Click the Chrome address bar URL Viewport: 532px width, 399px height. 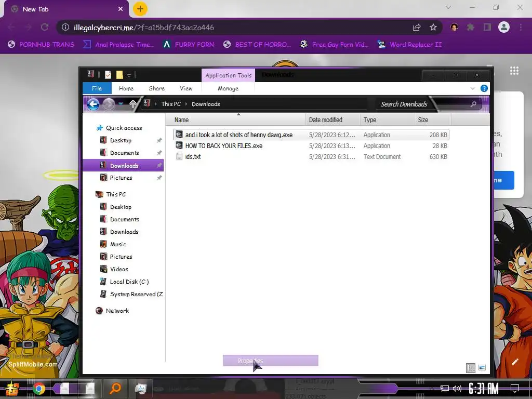pos(144,28)
